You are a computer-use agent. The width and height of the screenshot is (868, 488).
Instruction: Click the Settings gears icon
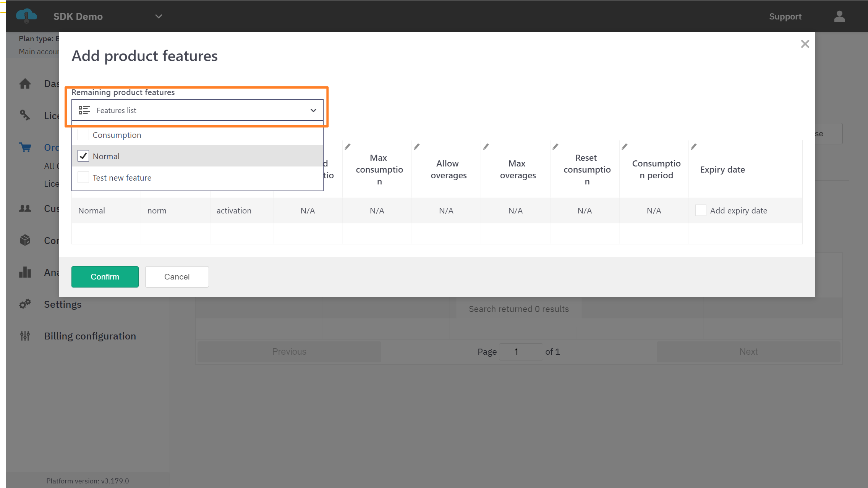(x=25, y=304)
